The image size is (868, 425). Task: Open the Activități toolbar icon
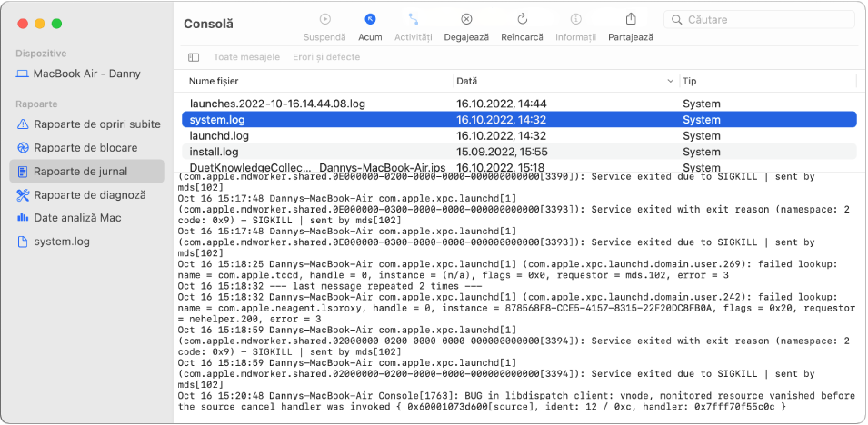pyautogui.click(x=413, y=19)
